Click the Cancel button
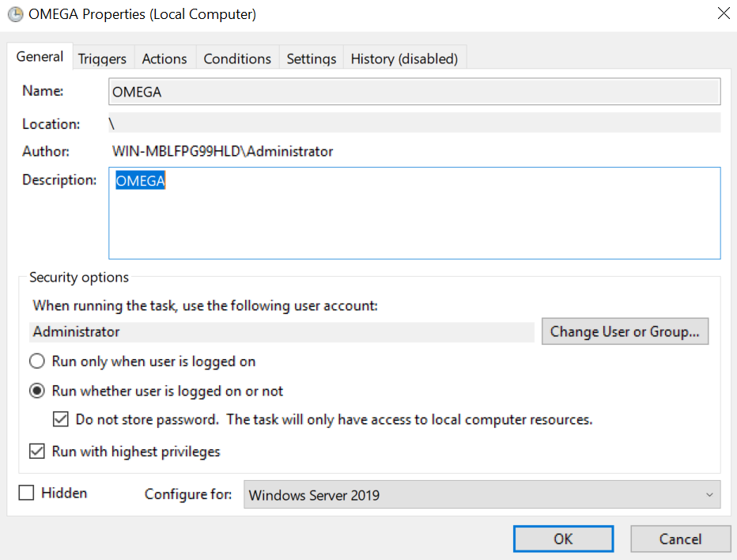Viewport: 737px width, 560px height. (x=680, y=539)
